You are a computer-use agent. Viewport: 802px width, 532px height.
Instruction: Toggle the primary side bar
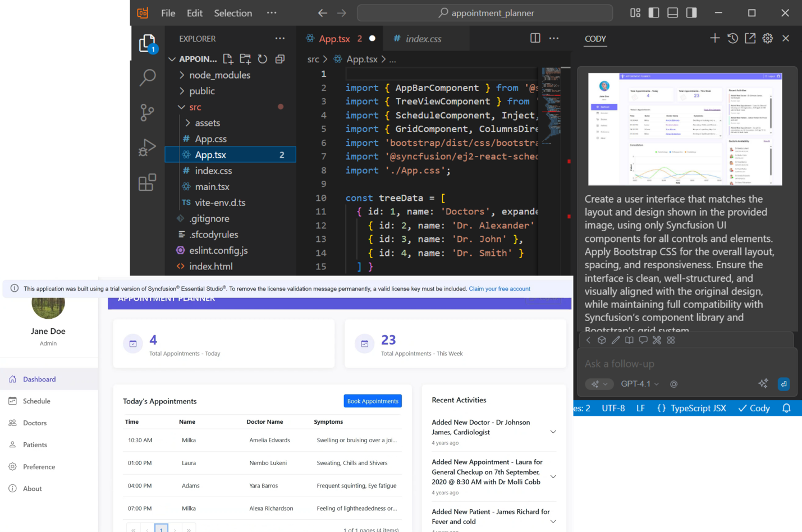(654, 13)
